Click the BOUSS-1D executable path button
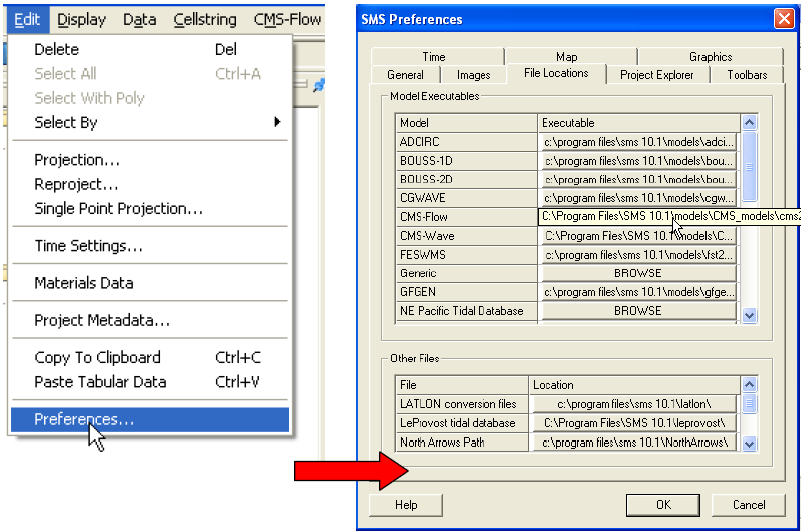This screenshot has height=531, width=802. [638, 161]
